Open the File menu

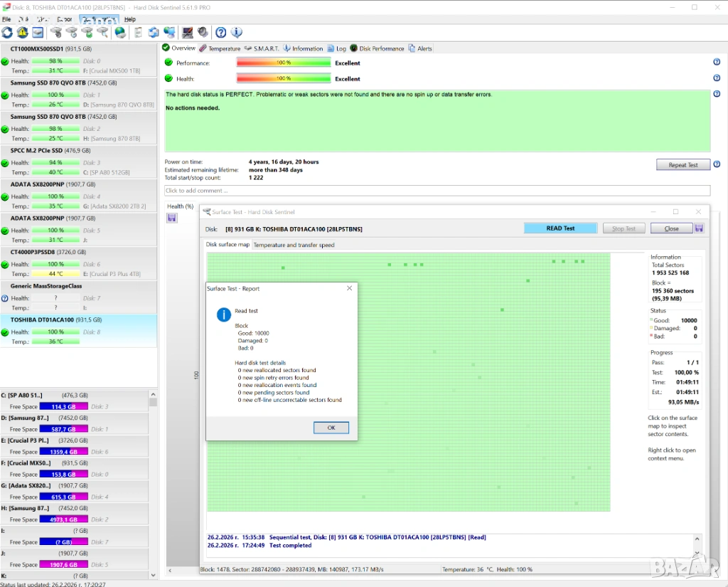(x=6, y=19)
